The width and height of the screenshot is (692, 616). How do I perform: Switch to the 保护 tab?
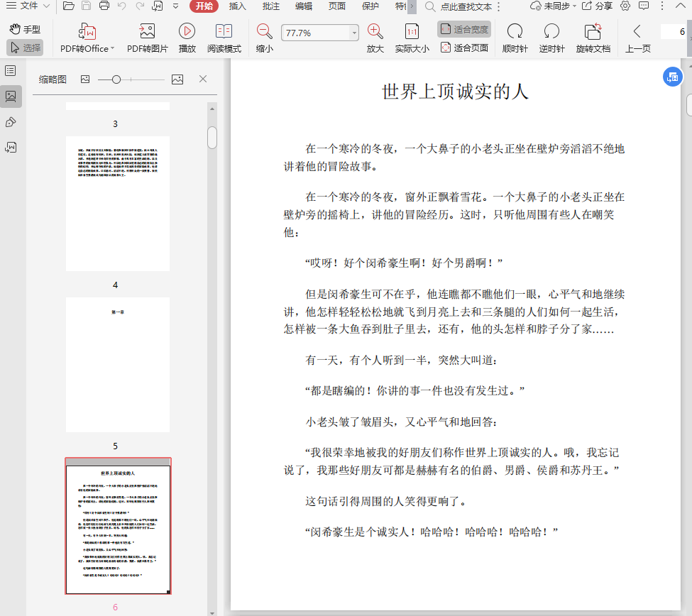pos(370,6)
